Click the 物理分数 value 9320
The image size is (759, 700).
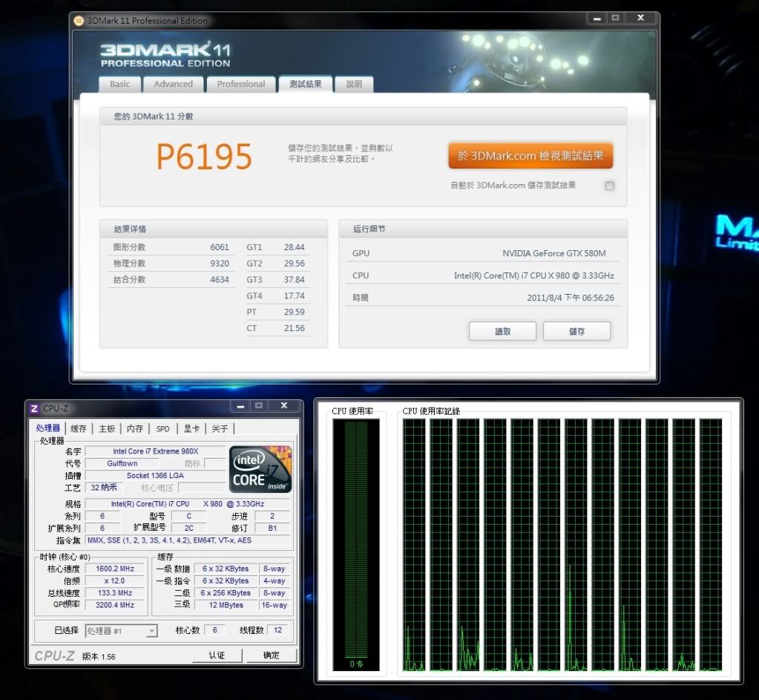tap(220, 264)
